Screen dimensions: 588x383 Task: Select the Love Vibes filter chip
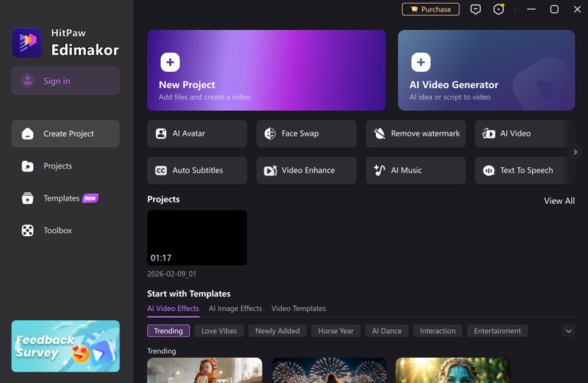pyautogui.click(x=219, y=331)
